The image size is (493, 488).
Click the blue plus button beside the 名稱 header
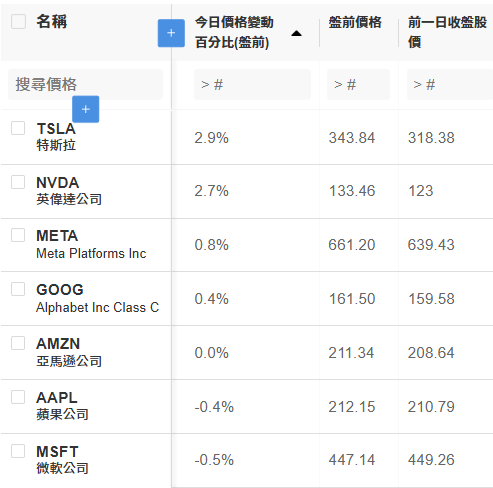(x=171, y=33)
